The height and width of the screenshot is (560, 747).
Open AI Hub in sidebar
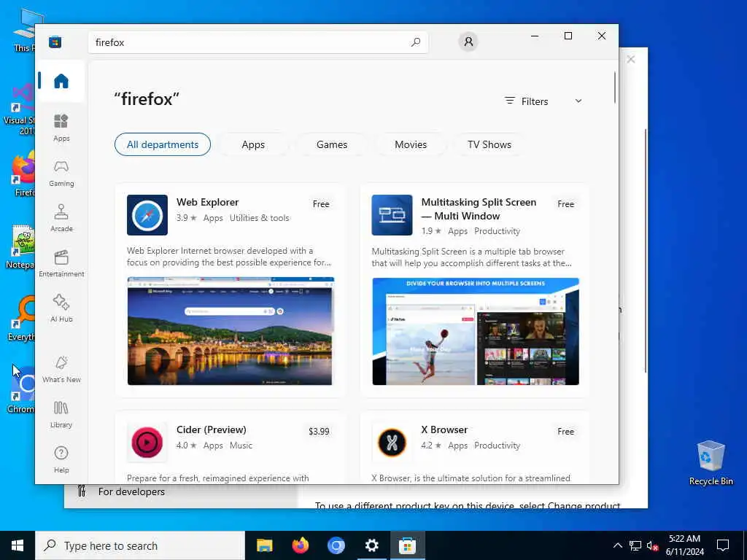tap(61, 308)
